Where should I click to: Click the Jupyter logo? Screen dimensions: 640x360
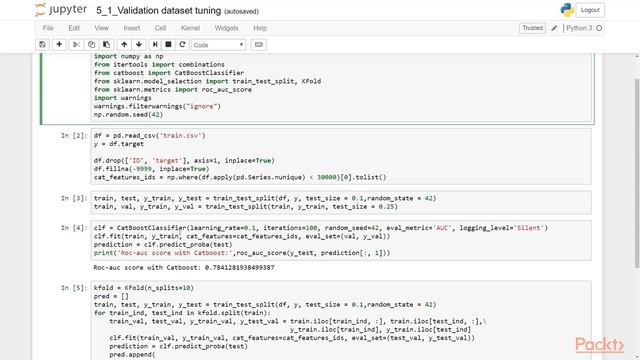coord(61,10)
